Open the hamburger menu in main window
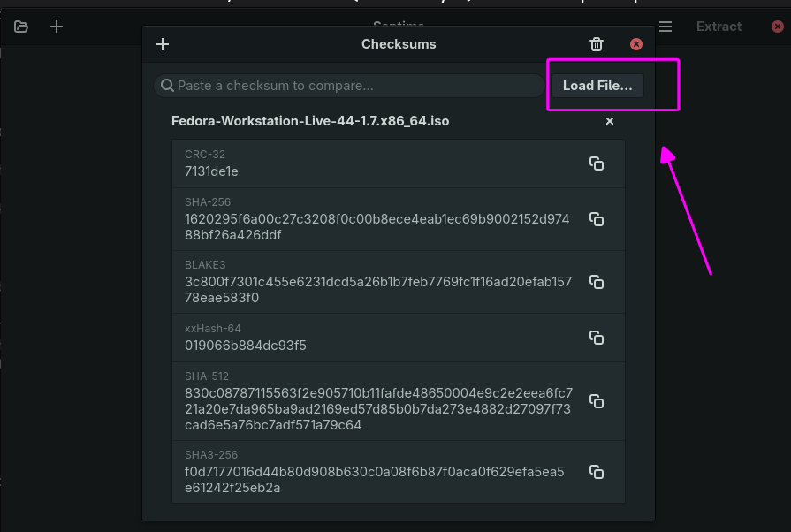The width and height of the screenshot is (791, 532). (x=666, y=27)
